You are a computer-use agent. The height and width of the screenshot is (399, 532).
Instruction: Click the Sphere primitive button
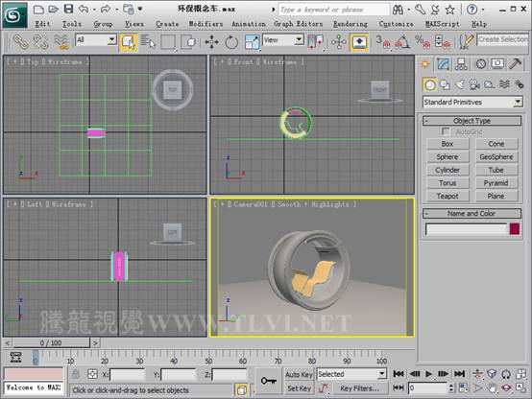[447, 156]
